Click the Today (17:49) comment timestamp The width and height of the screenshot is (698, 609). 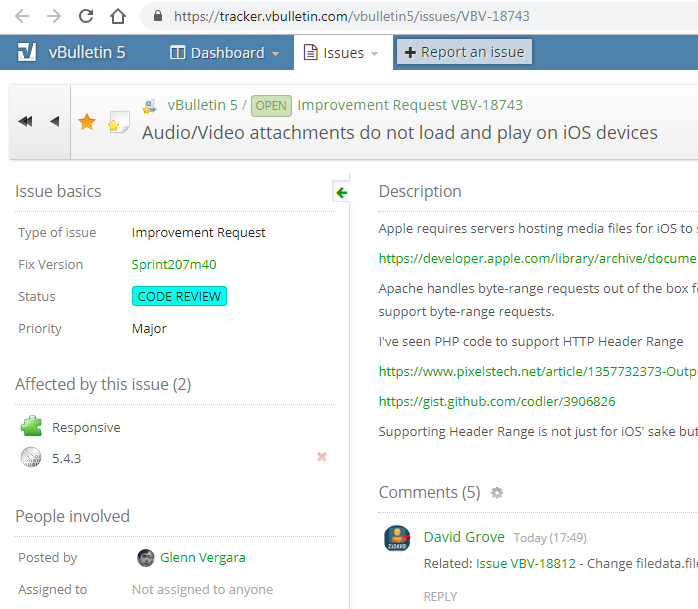pos(550,538)
